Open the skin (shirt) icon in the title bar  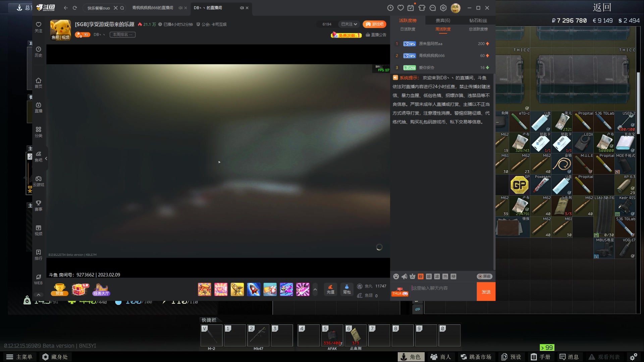(422, 8)
